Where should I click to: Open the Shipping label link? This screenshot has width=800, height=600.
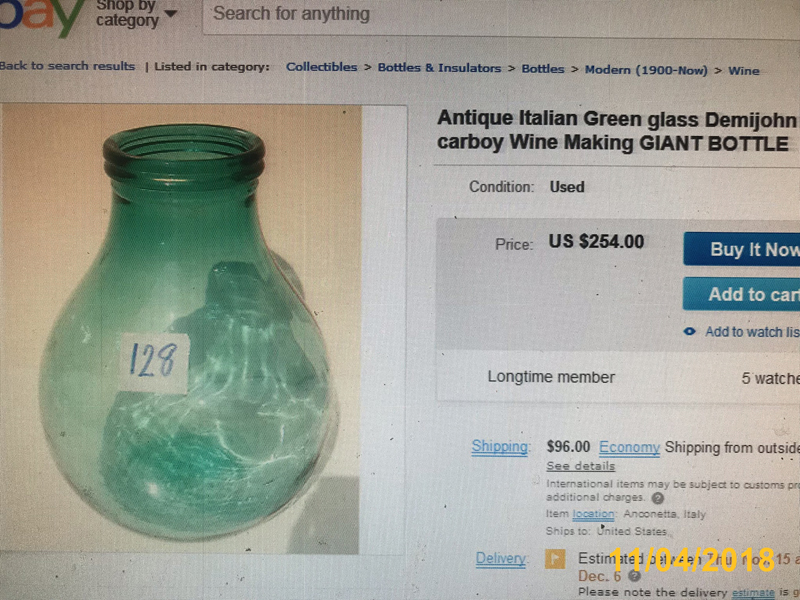pos(499,446)
